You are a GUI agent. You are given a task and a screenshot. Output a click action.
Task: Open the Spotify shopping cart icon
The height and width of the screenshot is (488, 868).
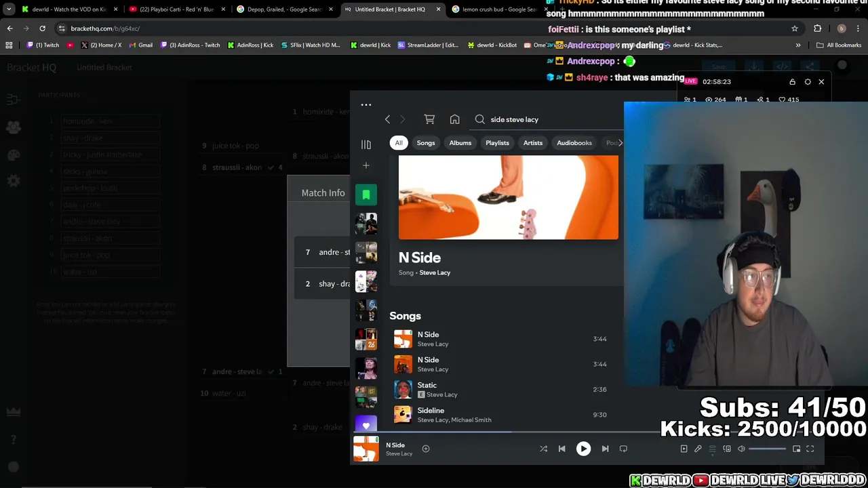429,119
